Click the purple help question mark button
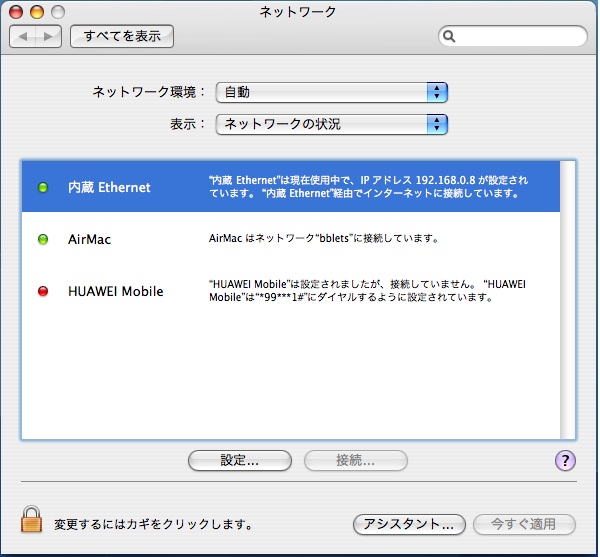Image resolution: width=600 pixels, height=557 pixels. [x=565, y=460]
